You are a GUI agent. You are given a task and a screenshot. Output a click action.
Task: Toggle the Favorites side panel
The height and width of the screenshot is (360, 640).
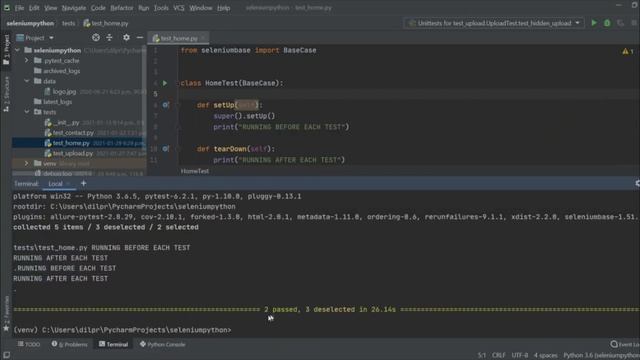pyautogui.click(x=6, y=312)
